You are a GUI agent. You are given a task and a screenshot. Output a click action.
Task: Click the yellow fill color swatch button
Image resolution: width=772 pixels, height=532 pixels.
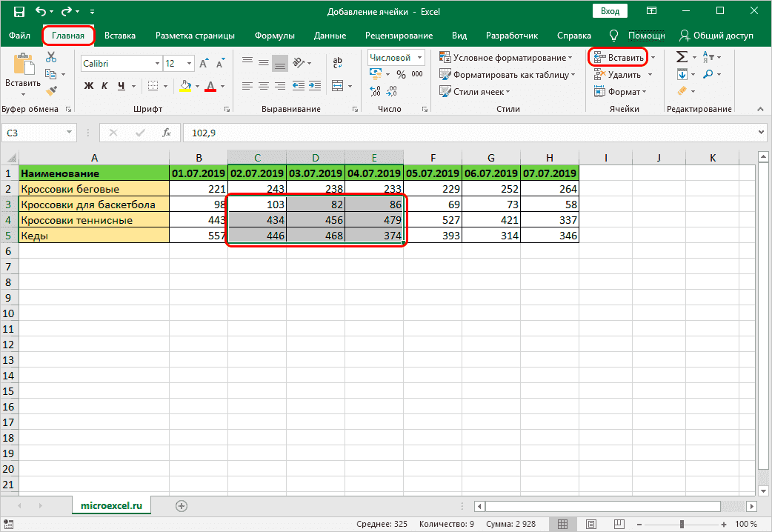coord(186,86)
